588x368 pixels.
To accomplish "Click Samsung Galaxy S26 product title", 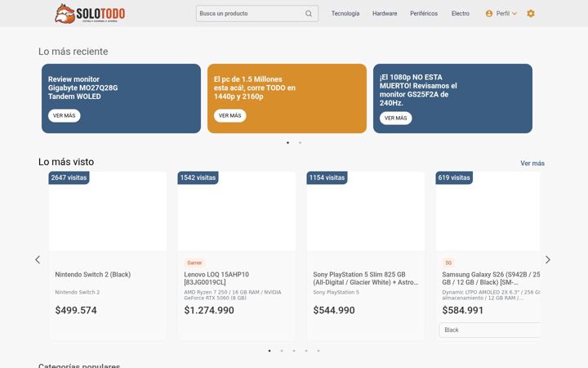I will (491, 278).
